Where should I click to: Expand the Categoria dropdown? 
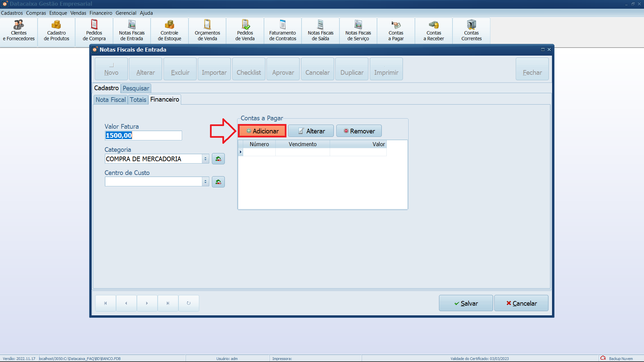tap(205, 159)
